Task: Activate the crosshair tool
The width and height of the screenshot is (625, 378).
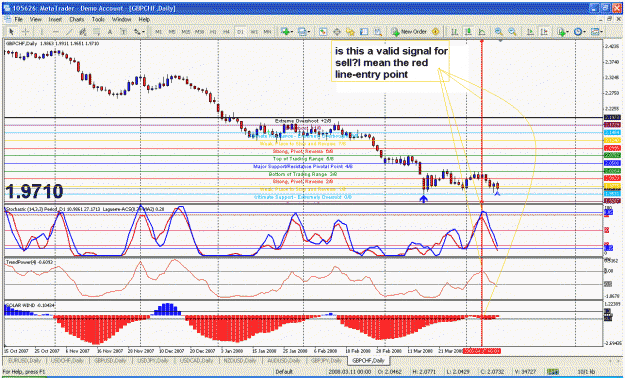Action: pos(26,32)
